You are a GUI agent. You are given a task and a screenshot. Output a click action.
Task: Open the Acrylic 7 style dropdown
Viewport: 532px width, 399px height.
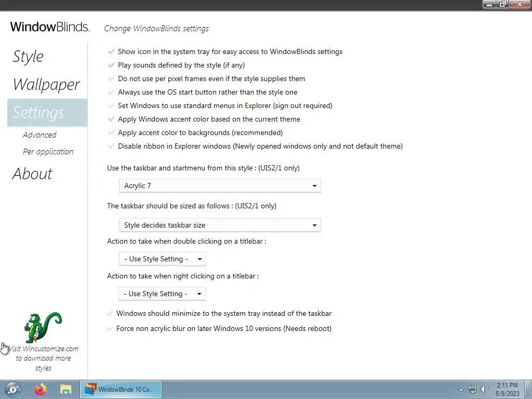tap(220, 186)
